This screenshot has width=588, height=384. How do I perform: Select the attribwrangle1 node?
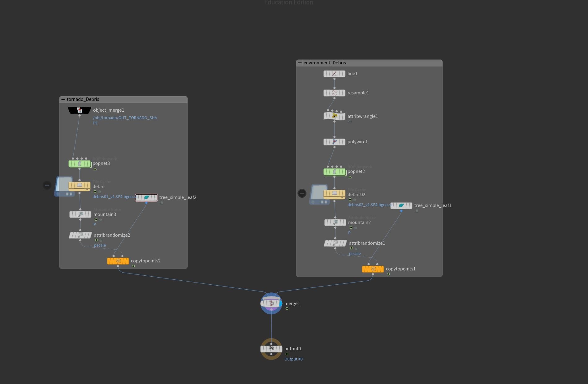point(334,116)
